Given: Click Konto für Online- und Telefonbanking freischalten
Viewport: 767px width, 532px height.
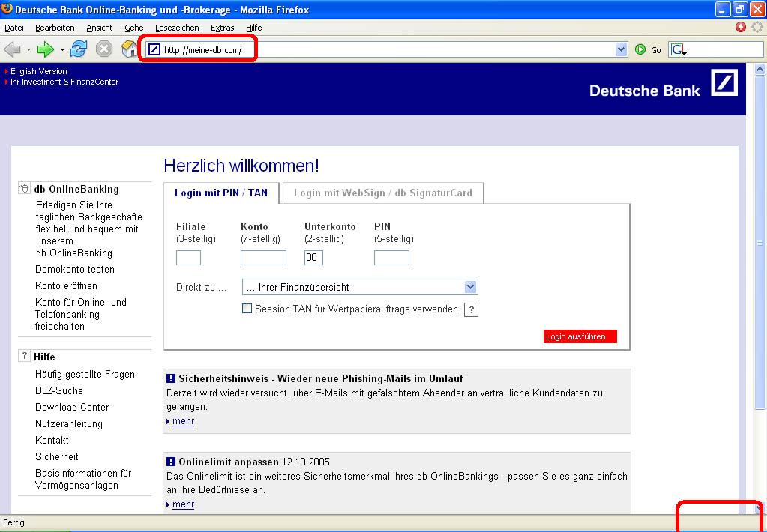Looking at the screenshot, I should pyautogui.click(x=81, y=314).
